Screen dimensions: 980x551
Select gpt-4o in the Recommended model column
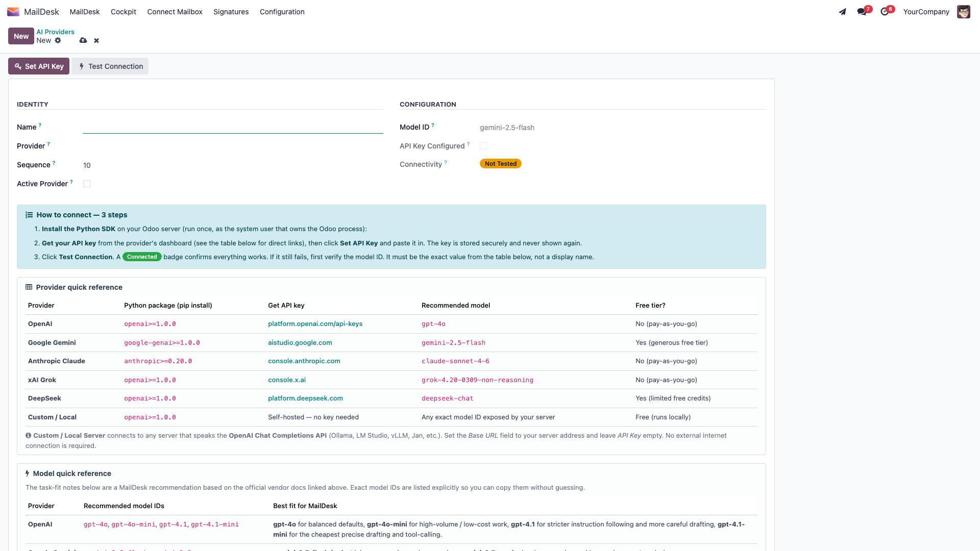[433, 324]
